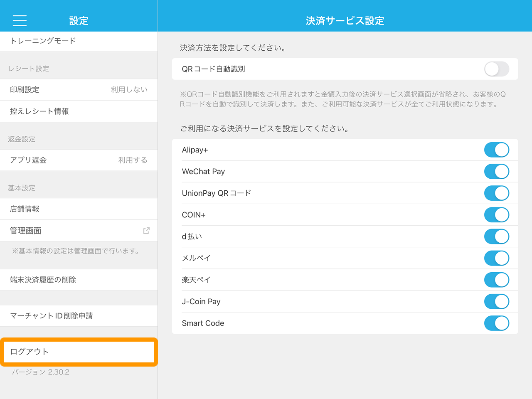Image resolution: width=532 pixels, height=399 pixels.
Task: Turn off the Alipay+ switch
Action: (497, 150)
